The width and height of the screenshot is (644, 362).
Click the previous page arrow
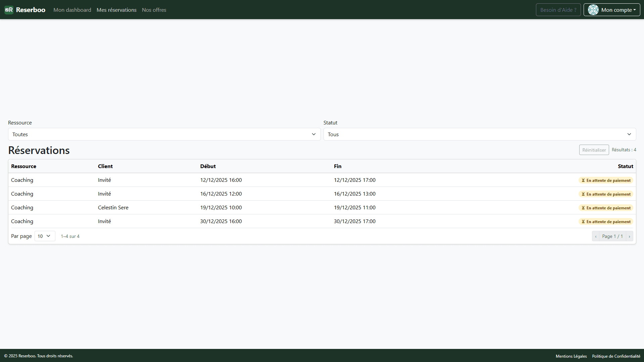pos(596,236)
